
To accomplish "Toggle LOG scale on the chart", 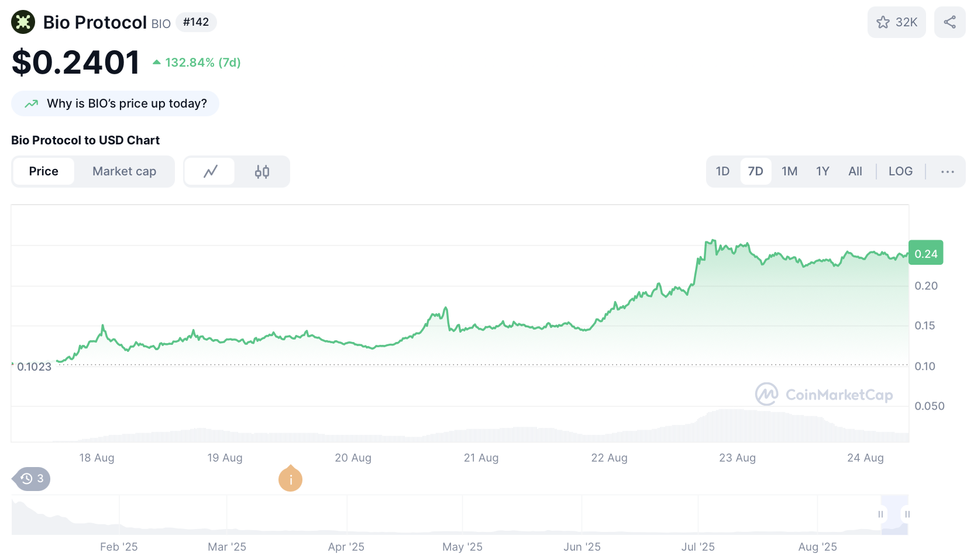I will [x=900, y=171].
